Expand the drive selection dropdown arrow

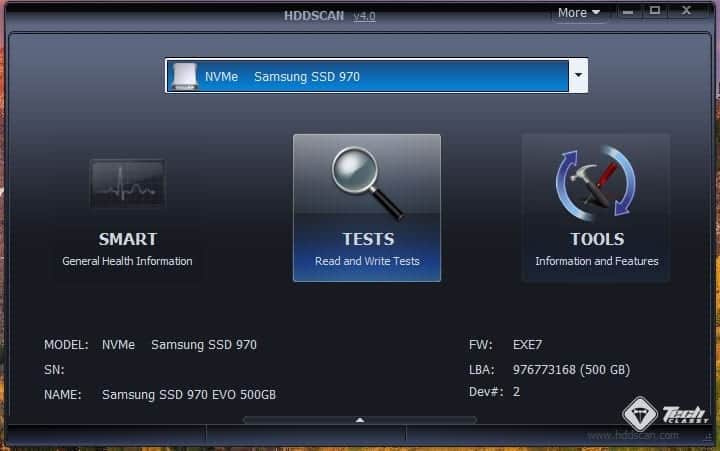578,75
